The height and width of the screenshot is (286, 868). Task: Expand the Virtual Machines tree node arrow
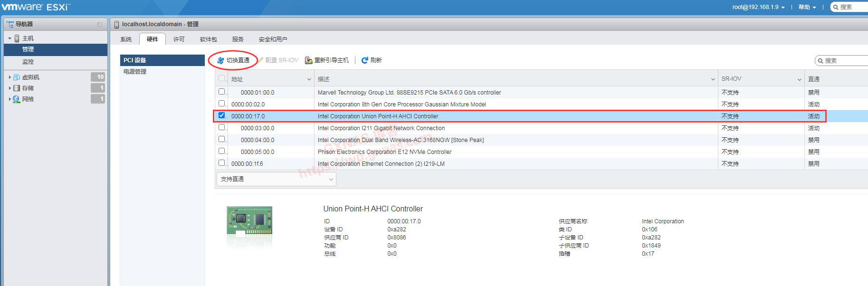tap(10, 77)
